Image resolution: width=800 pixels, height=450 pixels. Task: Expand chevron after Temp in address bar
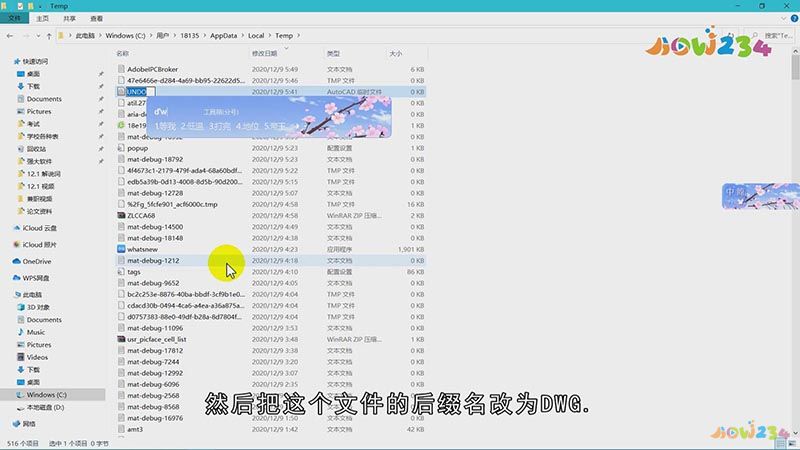tap(298, 36)
